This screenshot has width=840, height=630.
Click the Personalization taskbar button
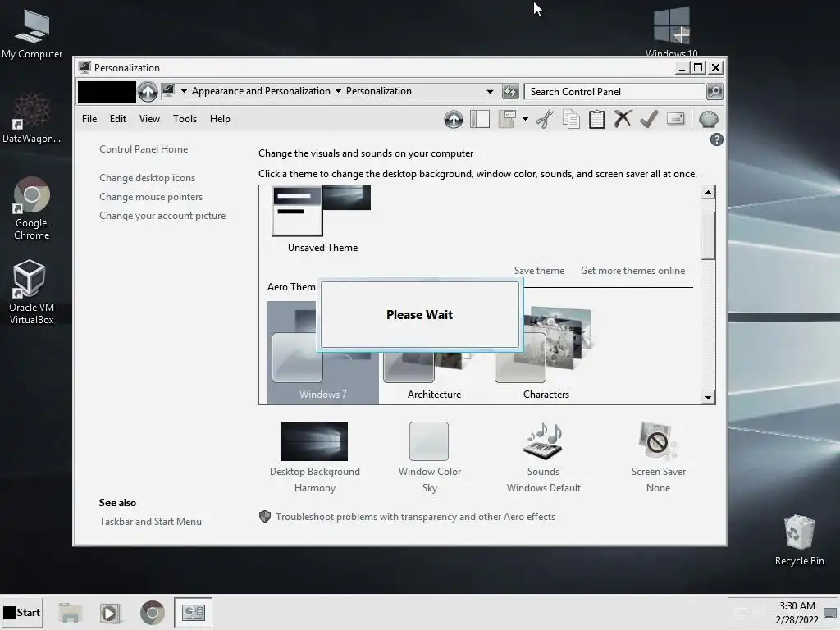(x=193, y=612)
